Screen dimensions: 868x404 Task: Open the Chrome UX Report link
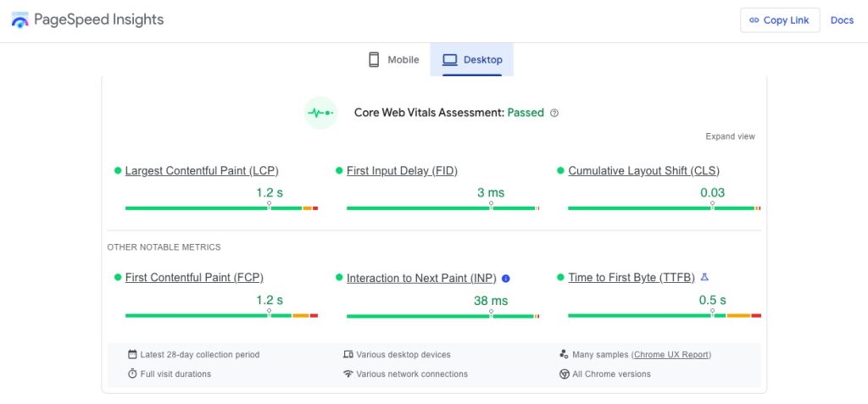[671, 354]
